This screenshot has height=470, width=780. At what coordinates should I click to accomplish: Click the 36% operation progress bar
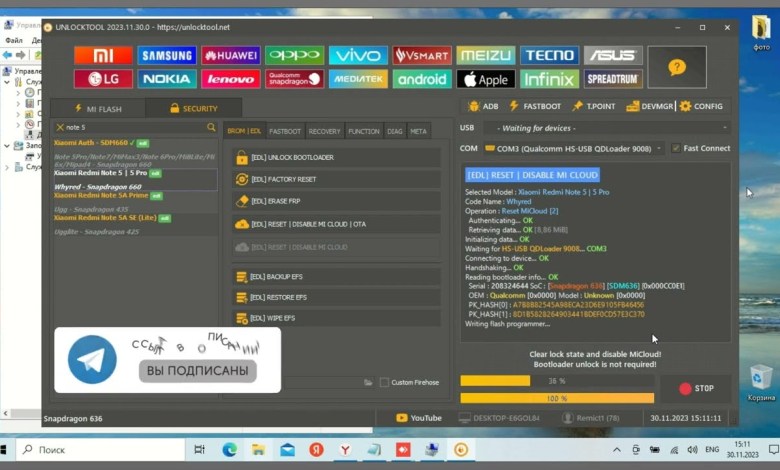pos(556,381)
